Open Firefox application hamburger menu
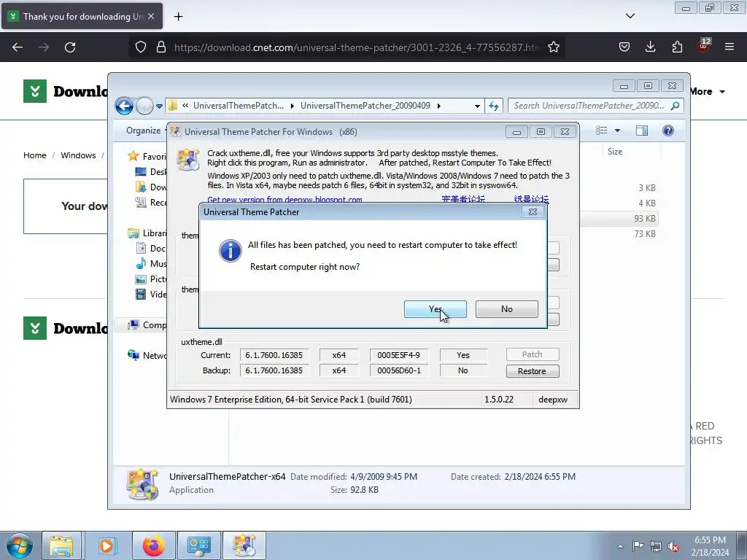The image size is (747, 560). point(729,47)
